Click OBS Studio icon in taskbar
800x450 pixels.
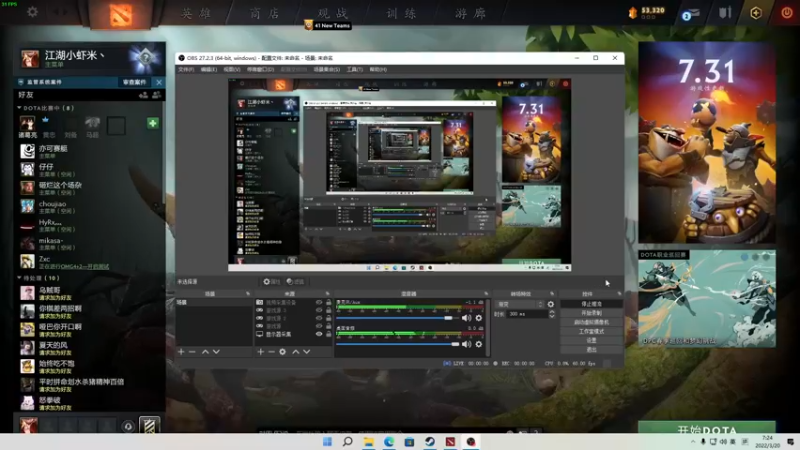(x=470, y=441)
